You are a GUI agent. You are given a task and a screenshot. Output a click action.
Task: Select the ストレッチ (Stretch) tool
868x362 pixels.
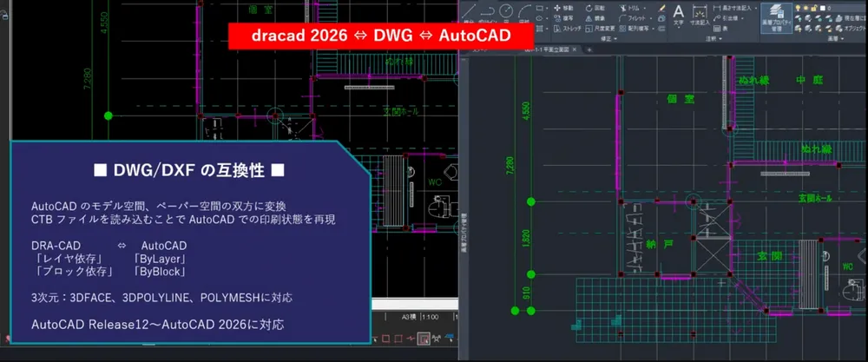pos(568,29)
